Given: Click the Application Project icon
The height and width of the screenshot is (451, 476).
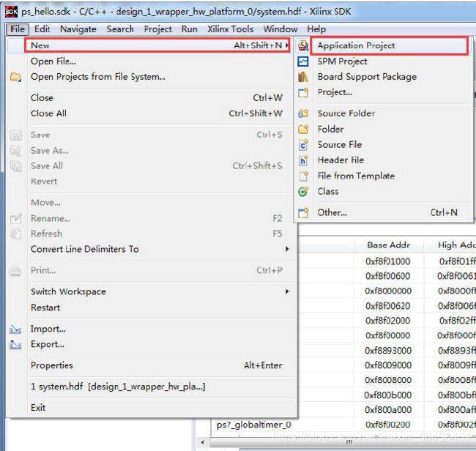Looking at the screenshot, I should tap(303, 45).
